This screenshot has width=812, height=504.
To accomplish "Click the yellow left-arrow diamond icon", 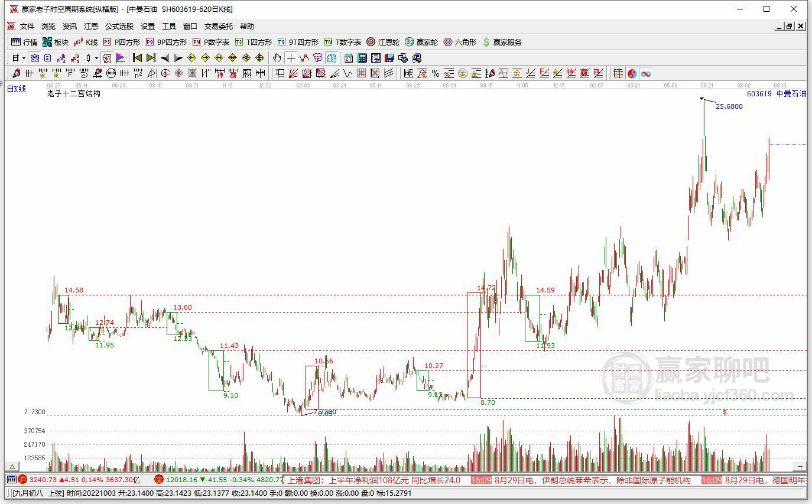I will (191, 58).
